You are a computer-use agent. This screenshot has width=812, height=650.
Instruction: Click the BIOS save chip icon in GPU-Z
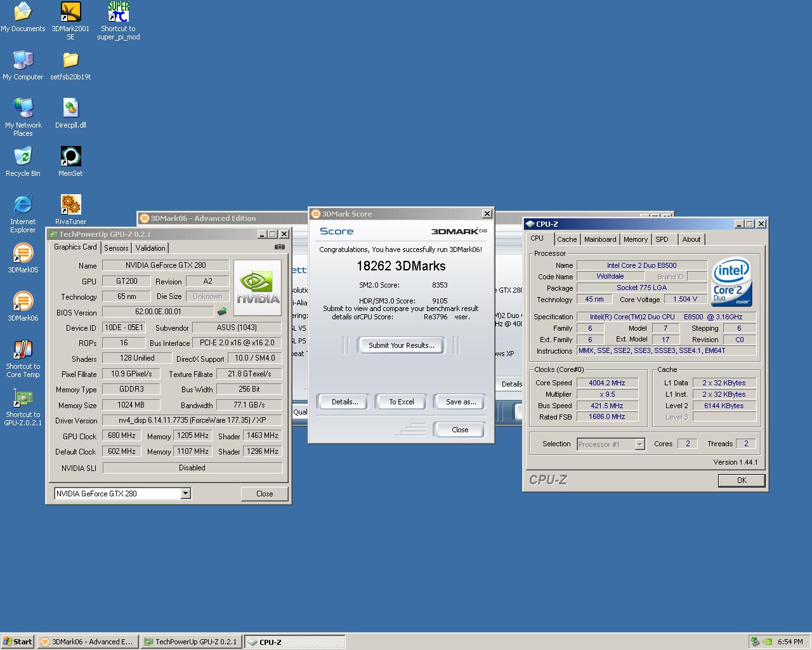click(222, 312)
